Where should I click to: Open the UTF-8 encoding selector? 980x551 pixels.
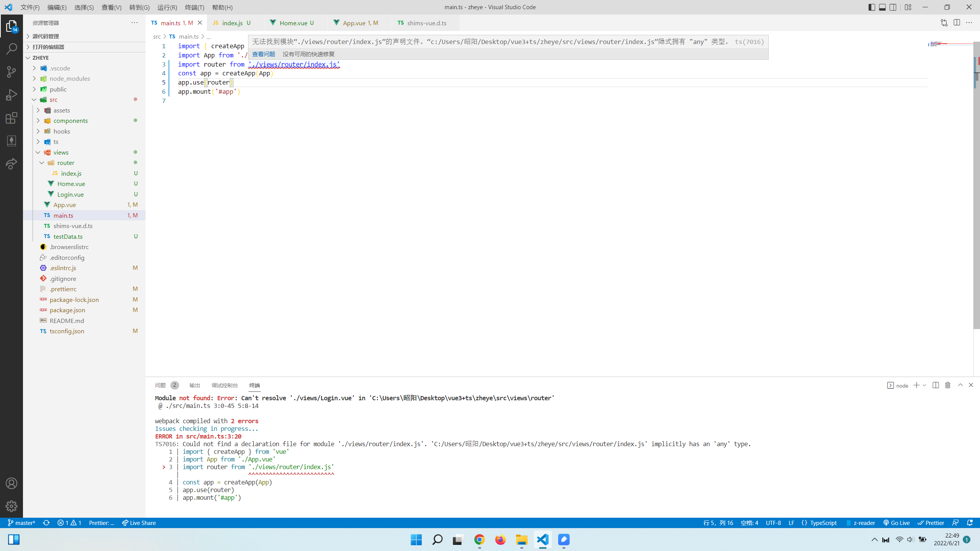point(773,523)
